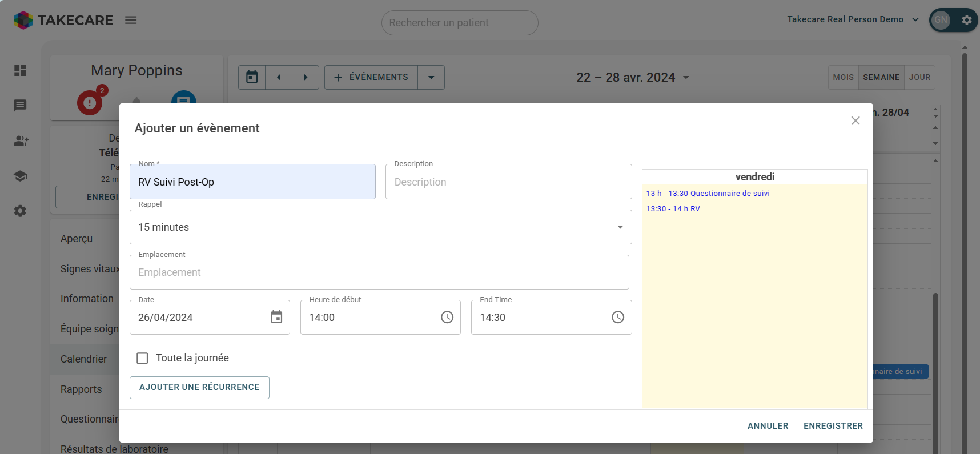Click the ENREGISTRER button

point(833,426)
